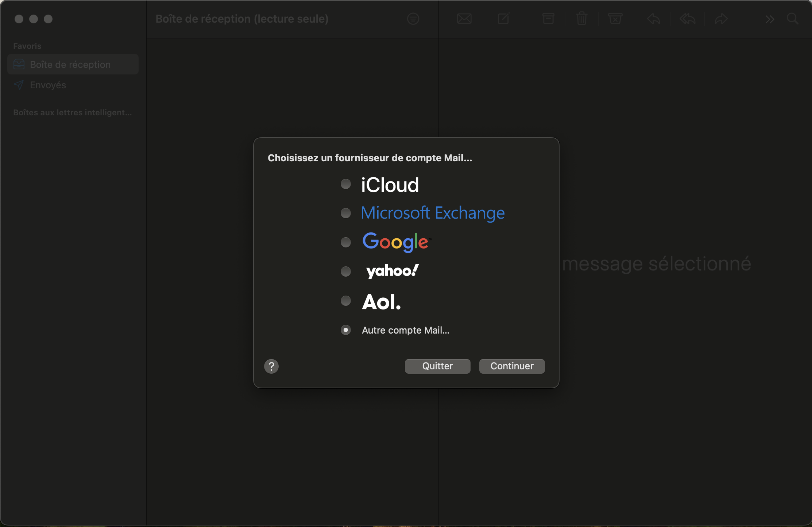812x527 pixels.
Task: Click the yahoo! logo
Action: pos(393,271)
